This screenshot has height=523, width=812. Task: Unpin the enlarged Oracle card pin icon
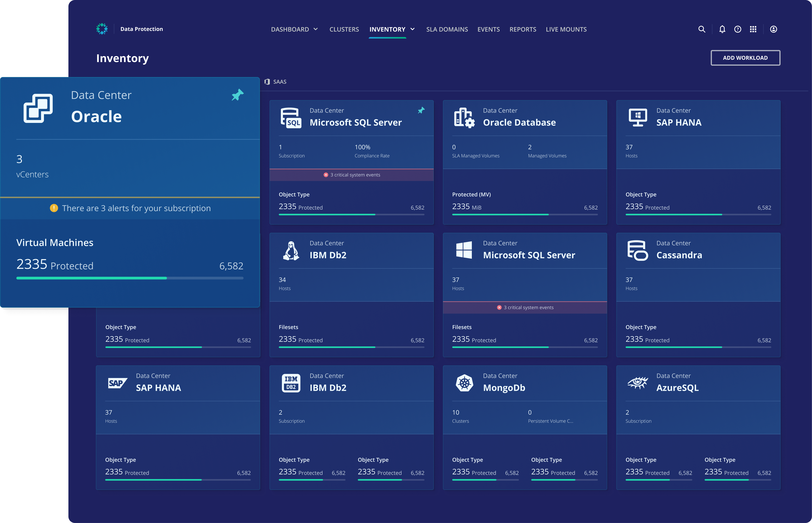[238, 95]
